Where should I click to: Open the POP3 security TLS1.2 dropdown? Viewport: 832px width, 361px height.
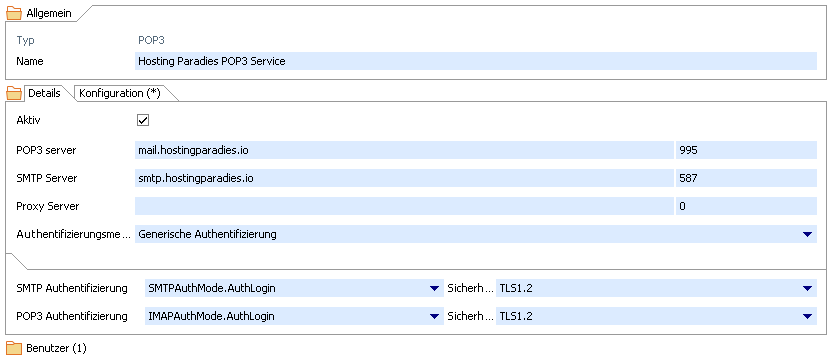[808, 316]
